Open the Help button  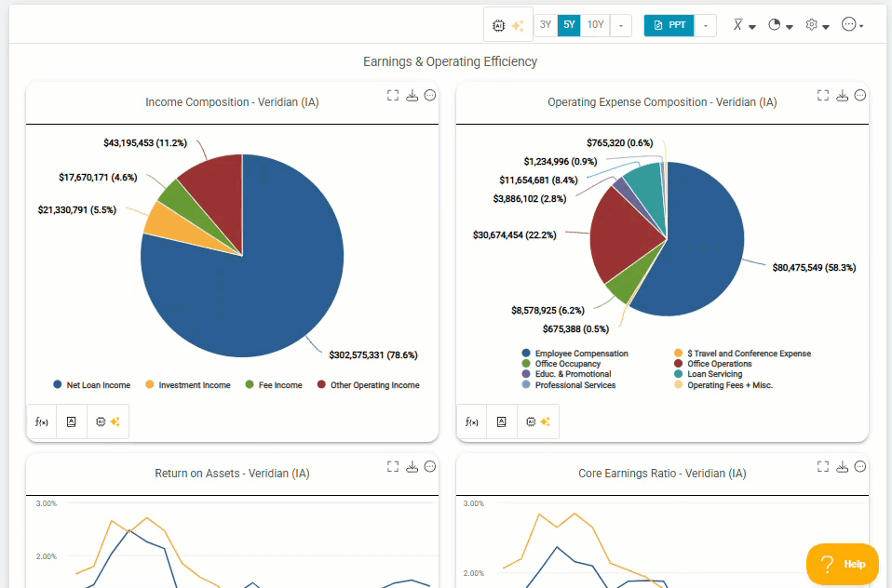(x=843, y=564)
